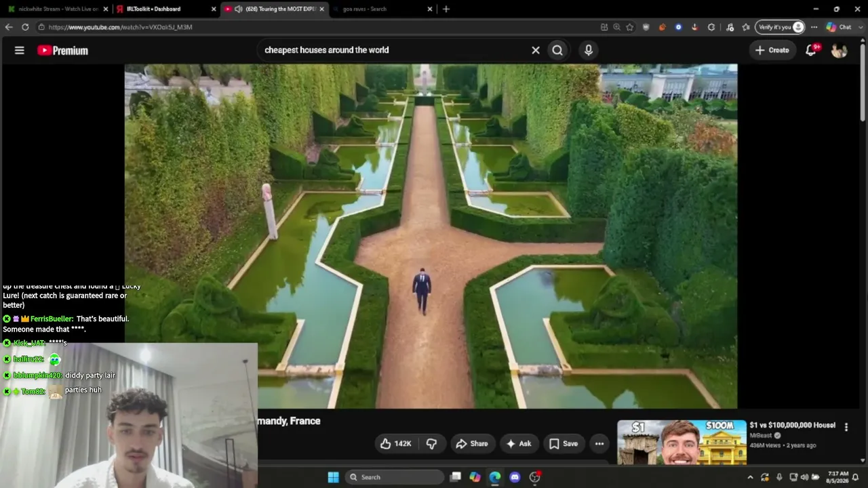Start voice search with the microphone
Viewport: 868px width, 488px height.
(x=589, y=50)
